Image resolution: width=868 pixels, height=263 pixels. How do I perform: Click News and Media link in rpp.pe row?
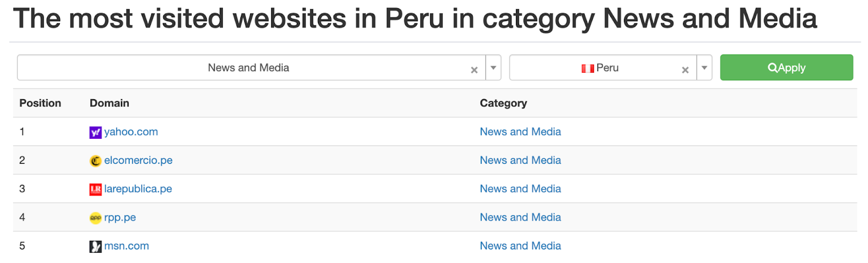click(520, 217)
